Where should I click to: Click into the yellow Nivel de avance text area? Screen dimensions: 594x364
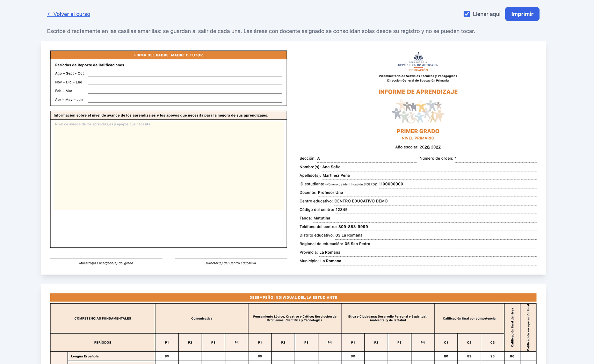(168, 165)
